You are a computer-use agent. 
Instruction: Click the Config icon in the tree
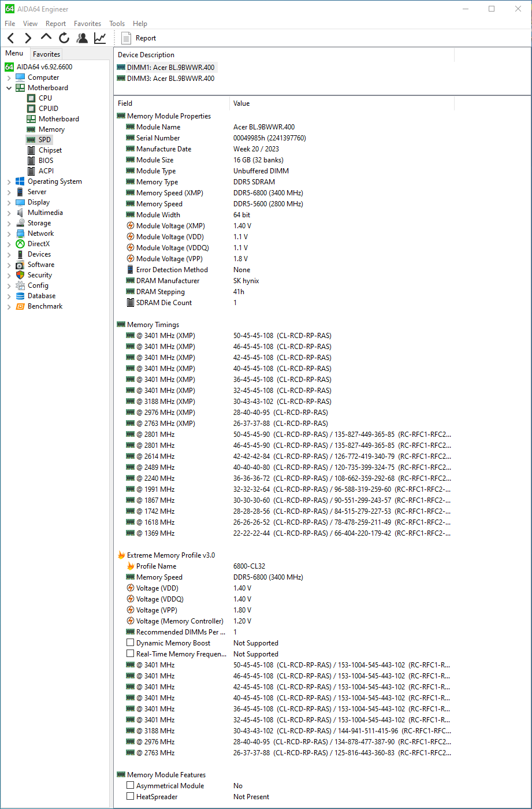[20, 285]
